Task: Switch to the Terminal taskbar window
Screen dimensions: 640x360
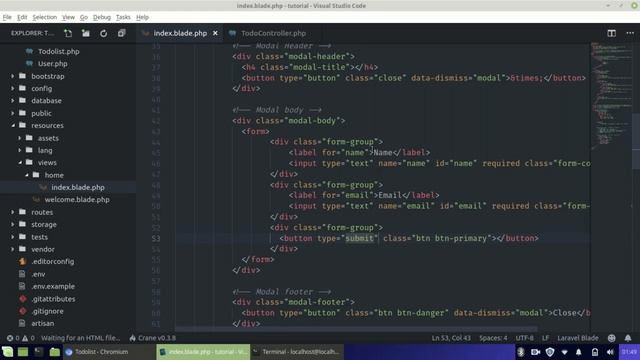Action: tap(297, 352)
